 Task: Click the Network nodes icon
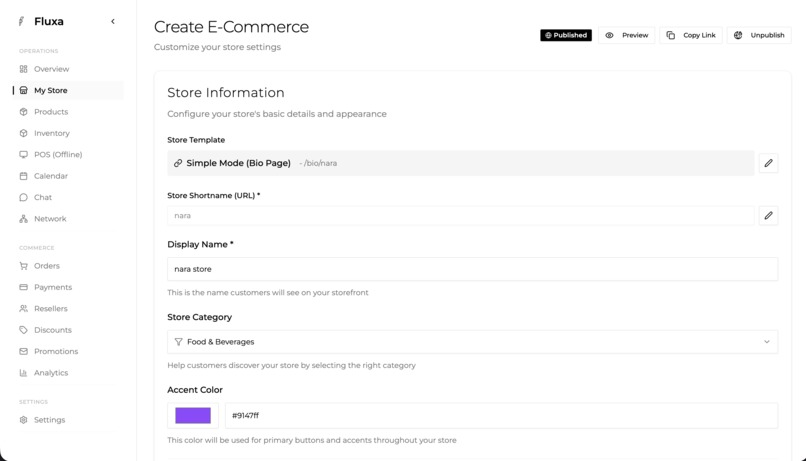tap(23, 218)
